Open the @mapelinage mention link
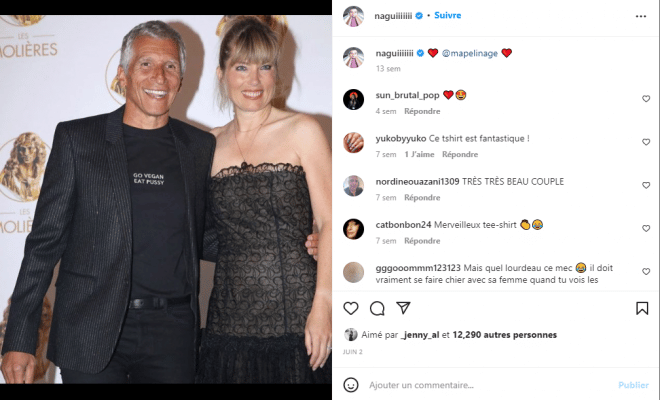Viewport: 660px width, 400px height. tap(470, 53)
